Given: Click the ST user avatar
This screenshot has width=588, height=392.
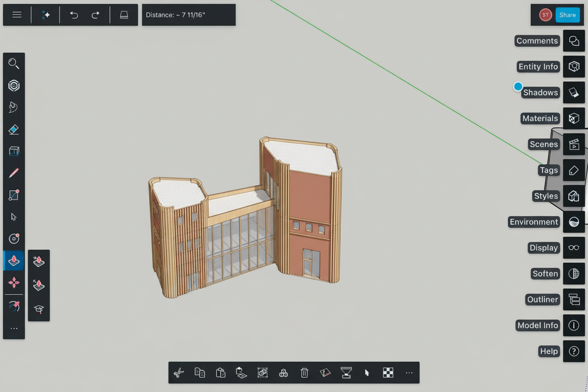Looking at the screenshot, I should coord(545,15).
